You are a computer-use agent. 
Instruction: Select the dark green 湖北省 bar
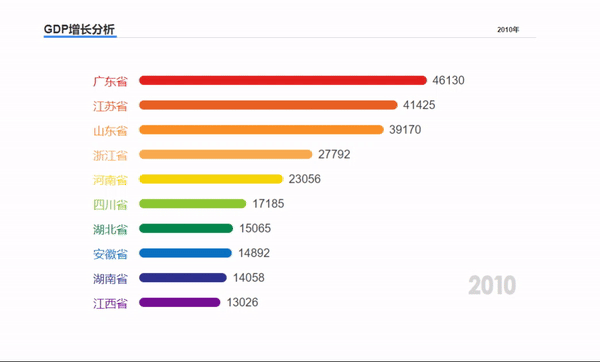186,228
